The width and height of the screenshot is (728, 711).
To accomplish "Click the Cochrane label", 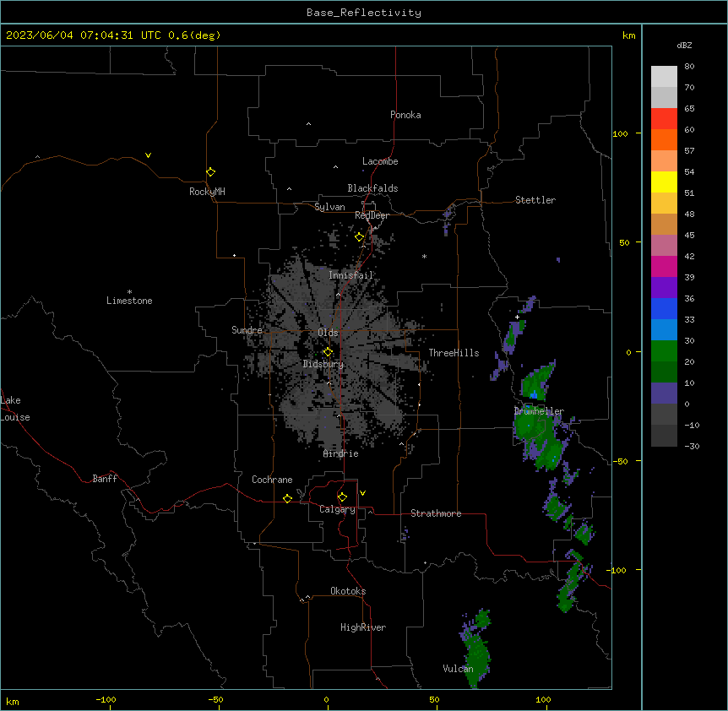I will (x=272, y=480).
